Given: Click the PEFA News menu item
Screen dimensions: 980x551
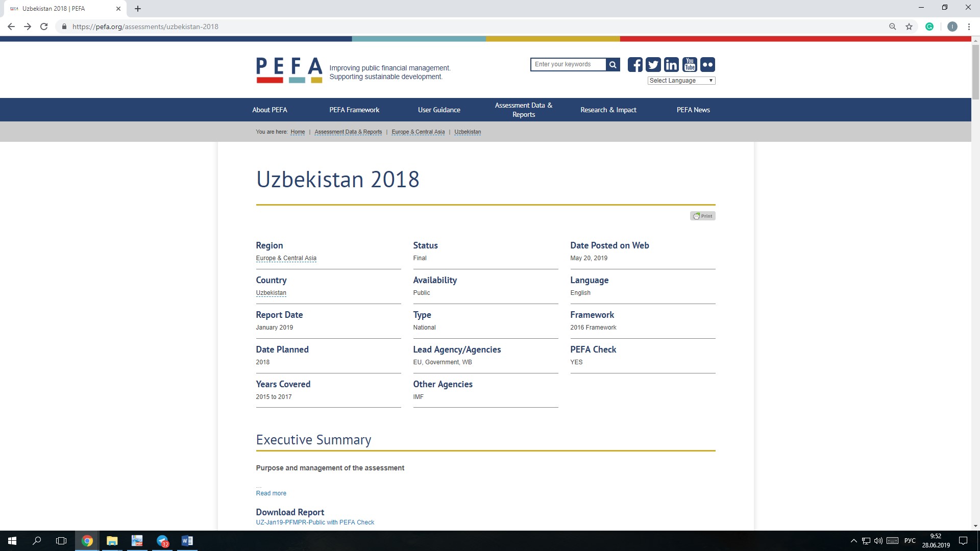Looking at the screenshot, I should coord(693,110).
